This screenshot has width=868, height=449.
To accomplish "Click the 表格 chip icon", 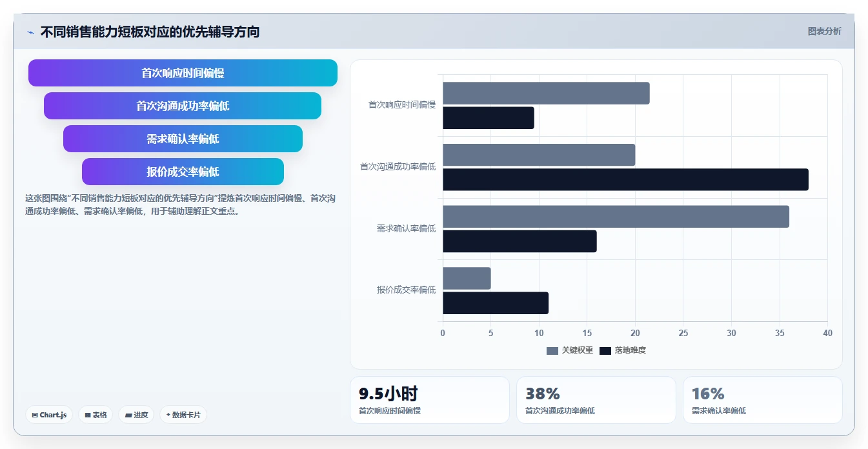I will pyautogui.click(x=88, y=415).
